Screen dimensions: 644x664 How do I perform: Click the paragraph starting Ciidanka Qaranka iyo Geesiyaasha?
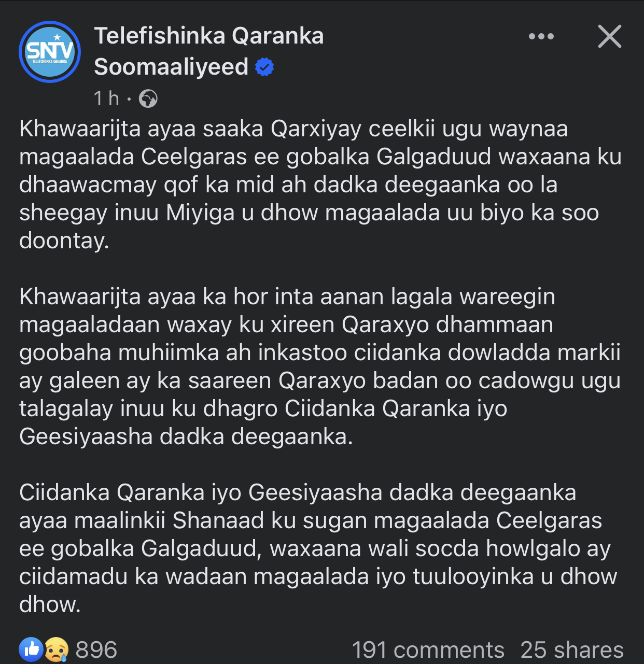[x=318, y=548]
